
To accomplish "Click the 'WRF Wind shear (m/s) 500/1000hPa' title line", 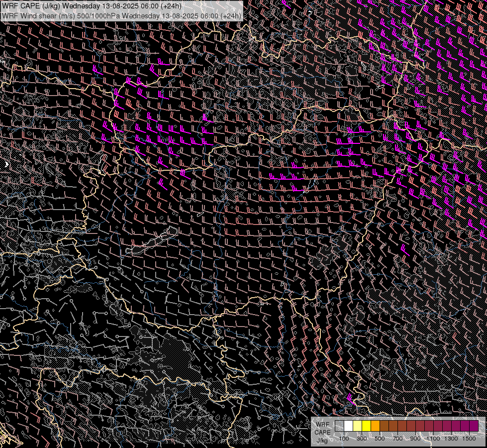I will pos(121,16).
